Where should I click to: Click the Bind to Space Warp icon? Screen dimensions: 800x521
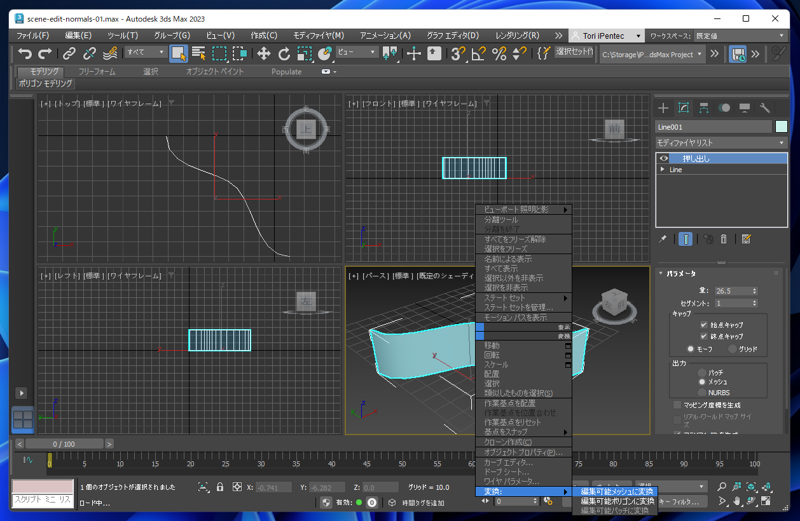[110, 53]
